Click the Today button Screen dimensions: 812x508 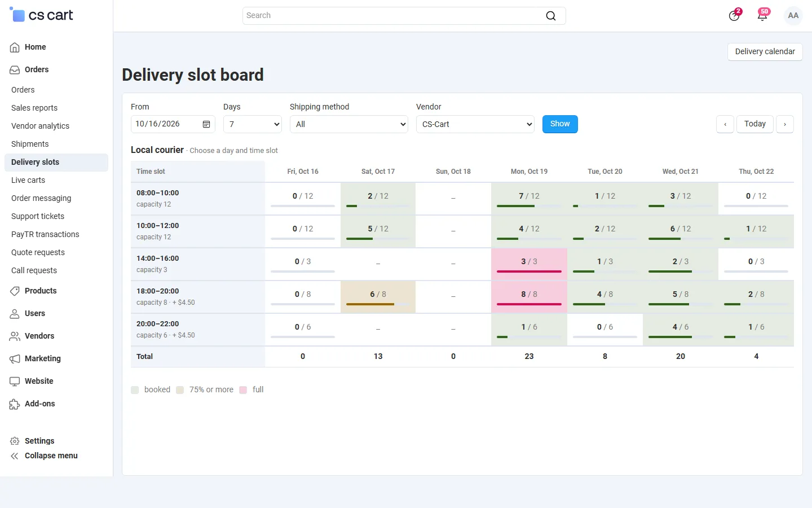coord(755,124)
